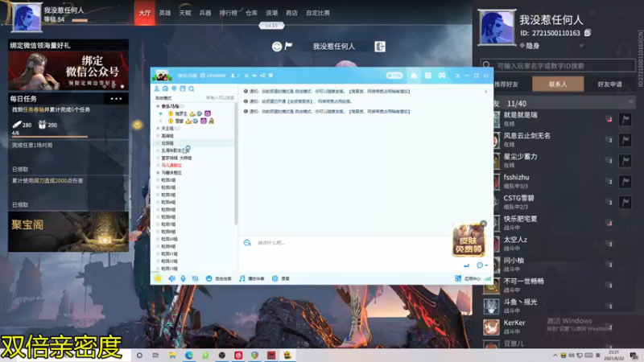Click the channel info icon in YY header
Image resolution: width=644 pixels, height=362 pixels.
coord(270,76)
